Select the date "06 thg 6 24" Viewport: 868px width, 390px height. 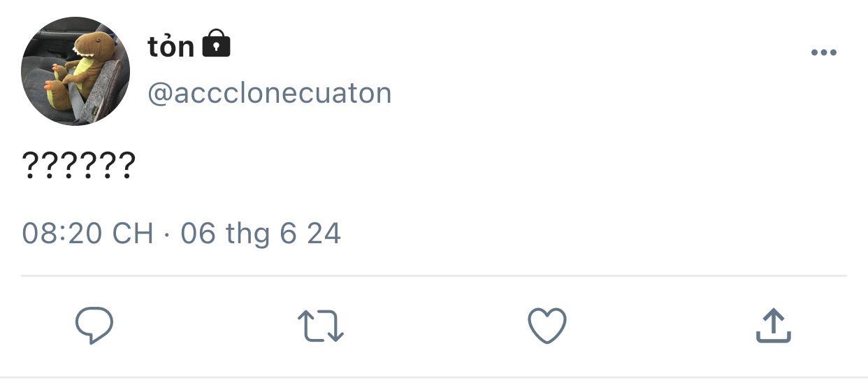tap(261, 233)
